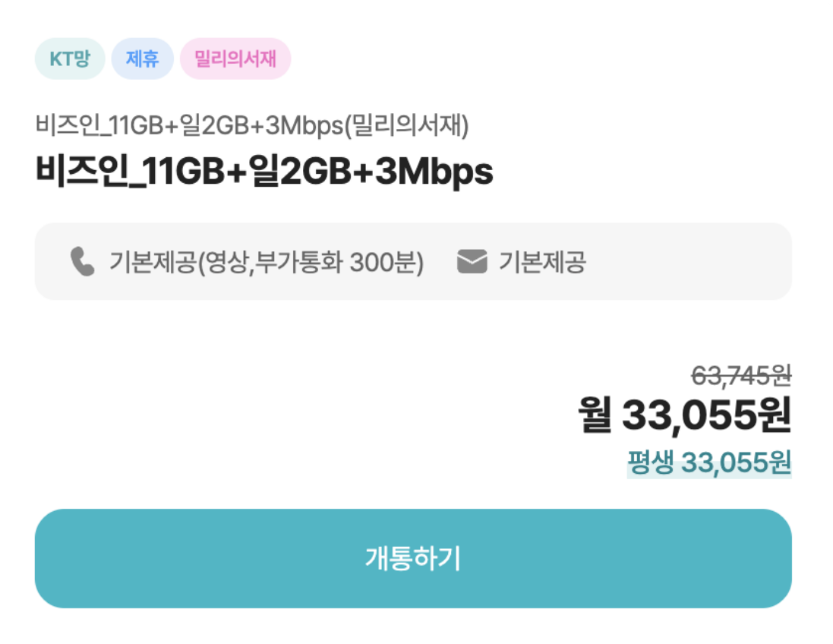This screenshot has width=833, height=644.
Task: Click the envelope message icon
Action: [x=472, y=261]
